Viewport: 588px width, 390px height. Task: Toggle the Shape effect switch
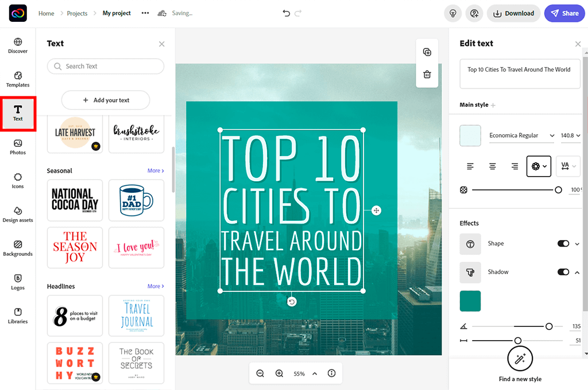pos(563,244)
